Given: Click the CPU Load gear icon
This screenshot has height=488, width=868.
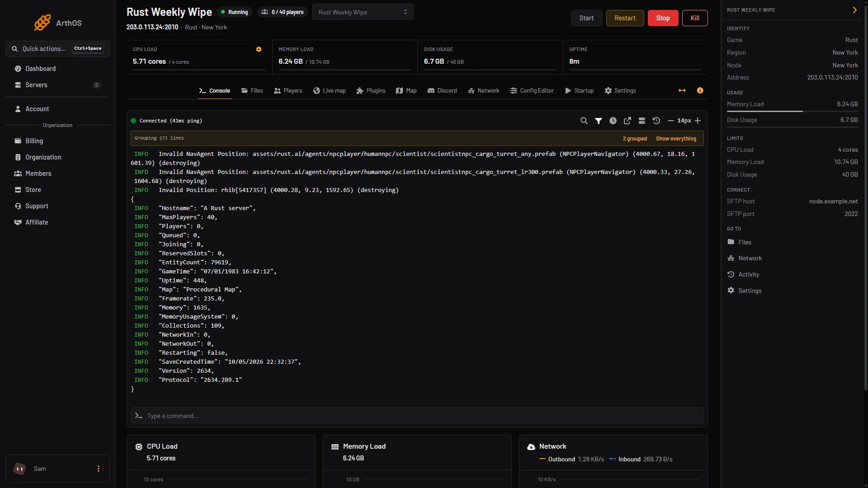Looking at the screenshot, I should pos(259,49).
